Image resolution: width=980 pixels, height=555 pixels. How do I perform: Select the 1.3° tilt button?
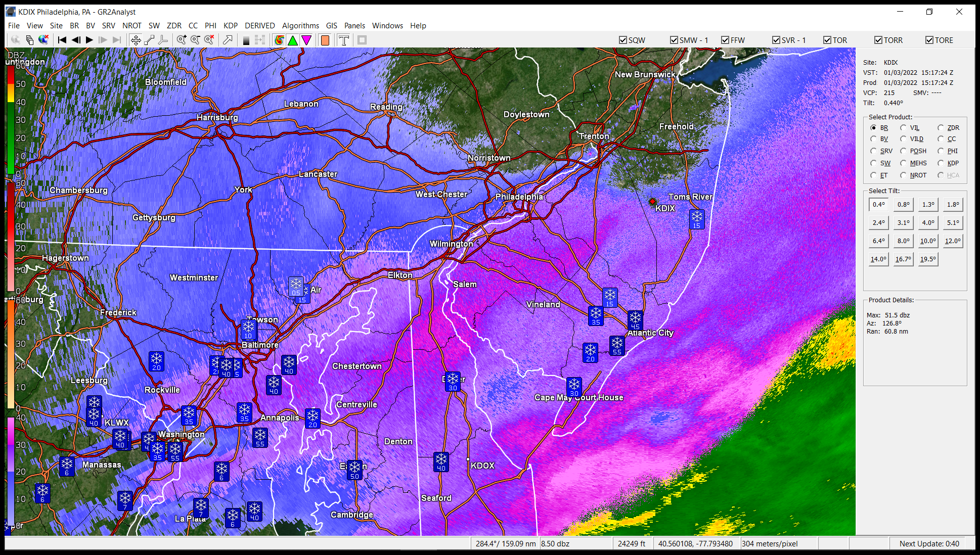[928, 205]
